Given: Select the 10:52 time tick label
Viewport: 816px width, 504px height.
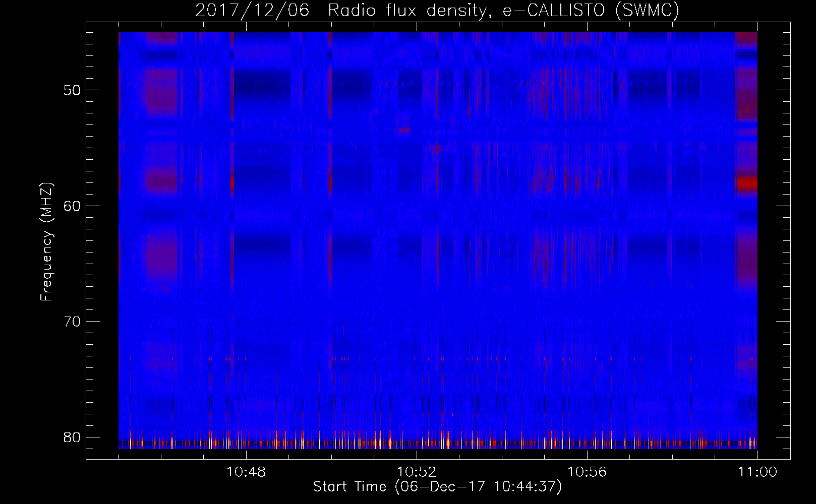Looking at the screenshot, I should pyautogui.click(x=417, y=472).
